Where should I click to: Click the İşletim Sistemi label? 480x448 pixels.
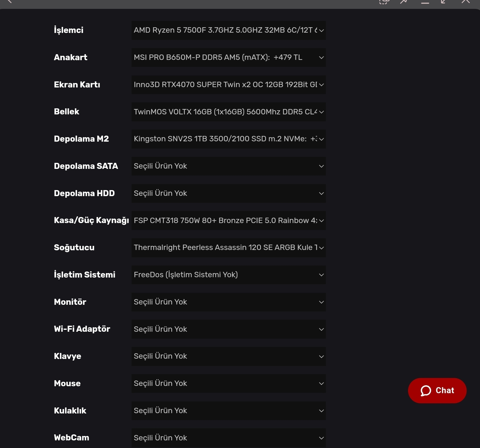click(85, 275)
